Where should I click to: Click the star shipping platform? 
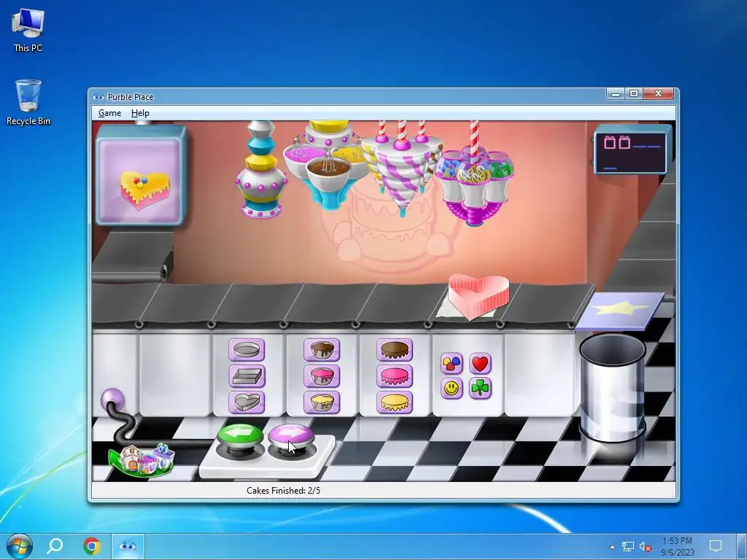pyautogui.click(x=621, y=311)
